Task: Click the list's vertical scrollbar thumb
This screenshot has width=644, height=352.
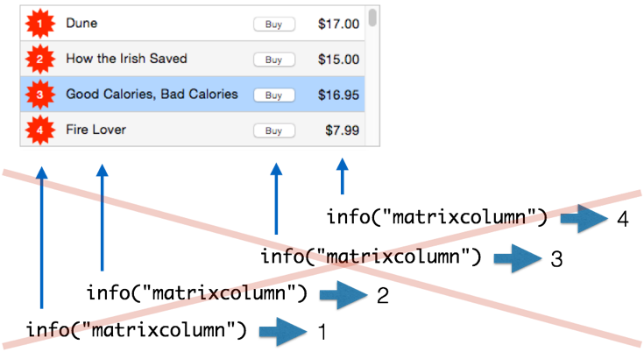Action: point(372,18)
